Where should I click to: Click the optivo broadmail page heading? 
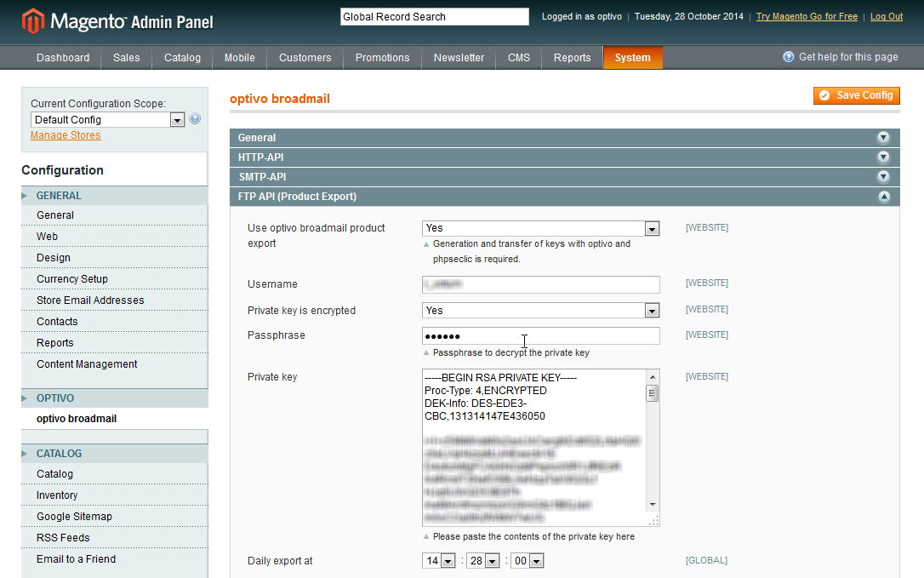click(x=280, y=99)
